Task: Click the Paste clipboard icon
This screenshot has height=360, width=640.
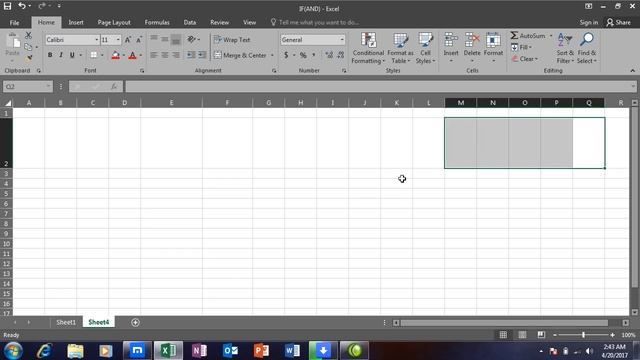Action: [13, 41]
